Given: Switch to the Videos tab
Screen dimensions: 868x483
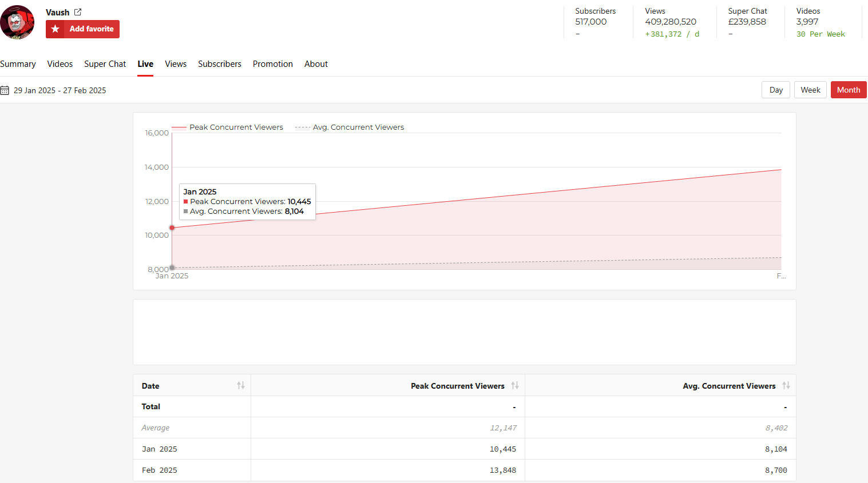Looking at the screenshot, I should point(60,64).
